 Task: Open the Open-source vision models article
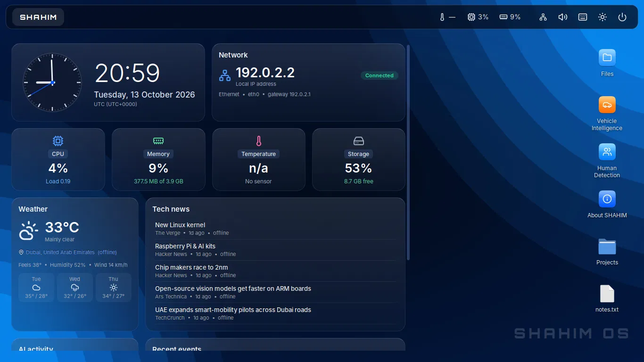(x=275, y=292)
